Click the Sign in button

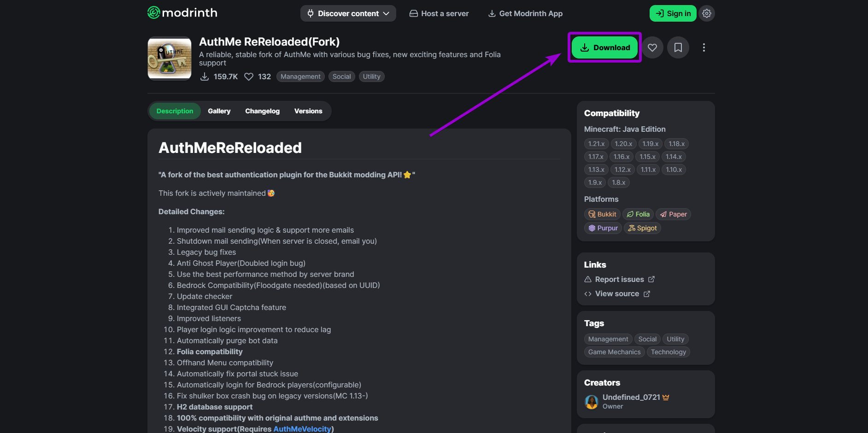(673, 13)
